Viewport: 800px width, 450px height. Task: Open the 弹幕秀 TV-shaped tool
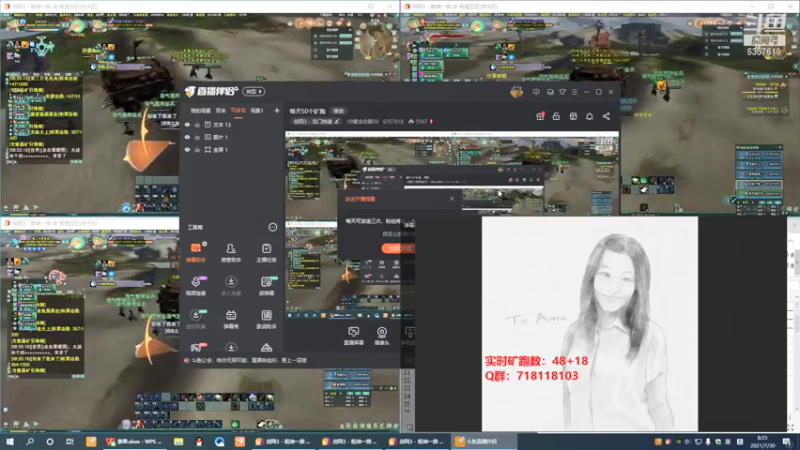click(x=231, y=318)
